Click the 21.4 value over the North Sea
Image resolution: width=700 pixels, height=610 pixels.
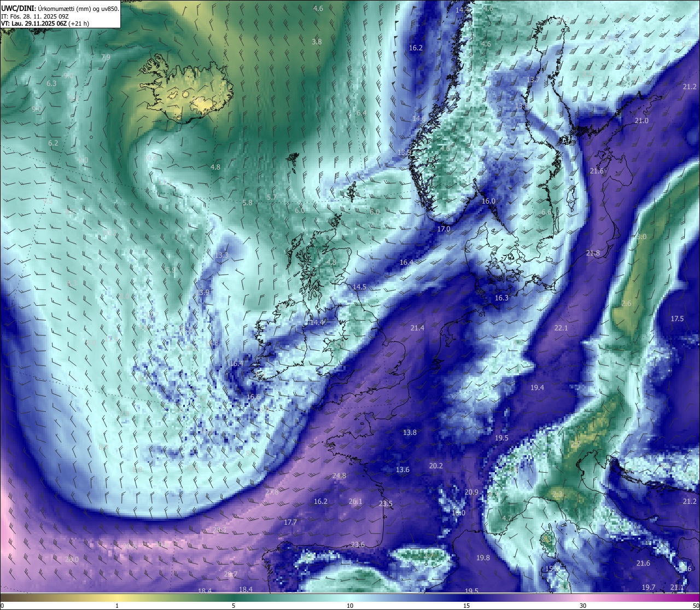coord(417,328)
